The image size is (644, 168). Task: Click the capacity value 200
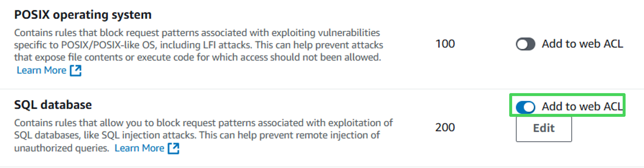pos(445,128)
